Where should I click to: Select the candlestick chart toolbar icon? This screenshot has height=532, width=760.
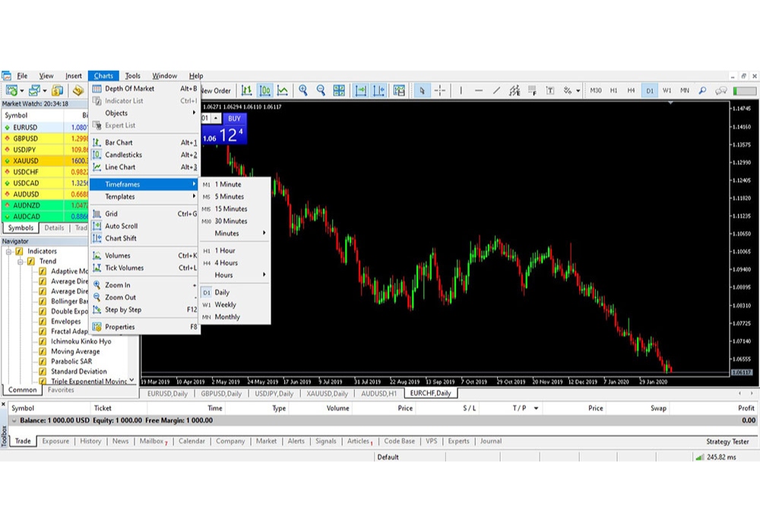click(x=264, y=90)
